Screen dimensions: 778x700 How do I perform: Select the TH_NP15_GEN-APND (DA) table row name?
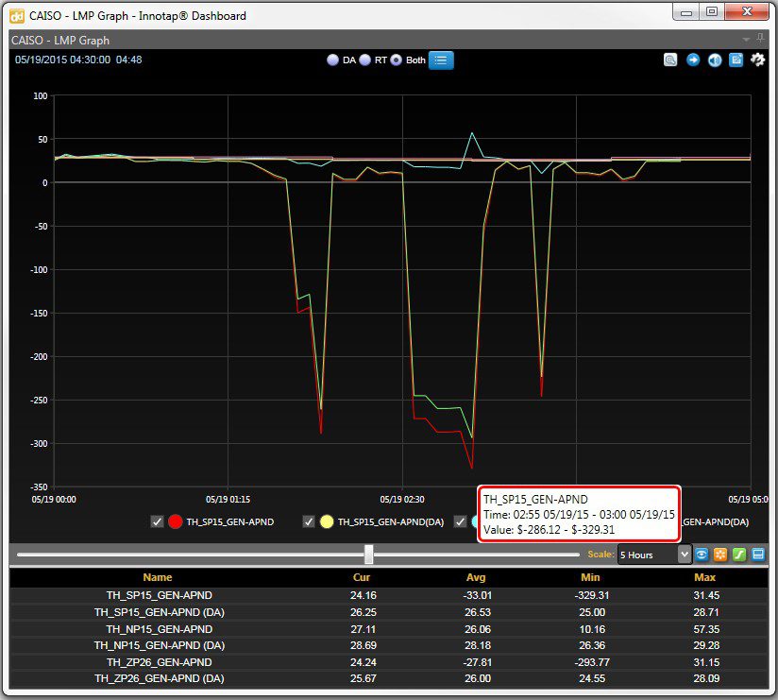pos(160,645)
